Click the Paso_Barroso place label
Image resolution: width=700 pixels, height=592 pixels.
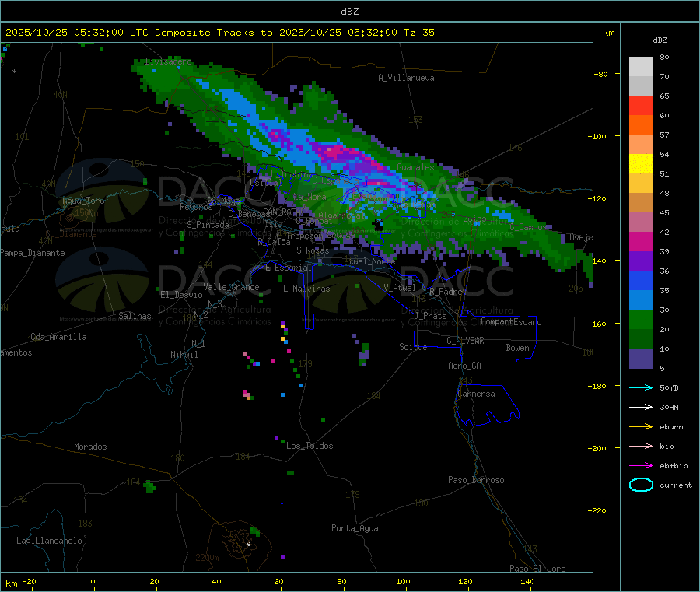pos(476,480)
